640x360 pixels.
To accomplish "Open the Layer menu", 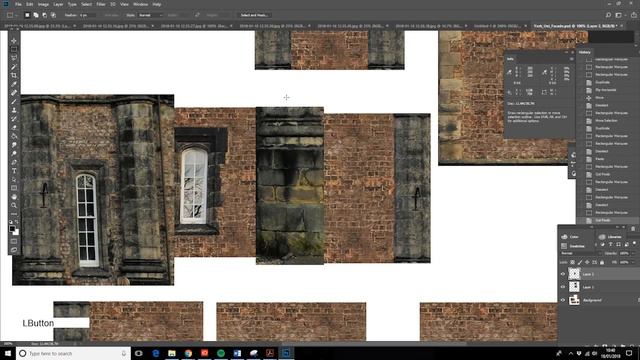I will click(x=58, y=4).
